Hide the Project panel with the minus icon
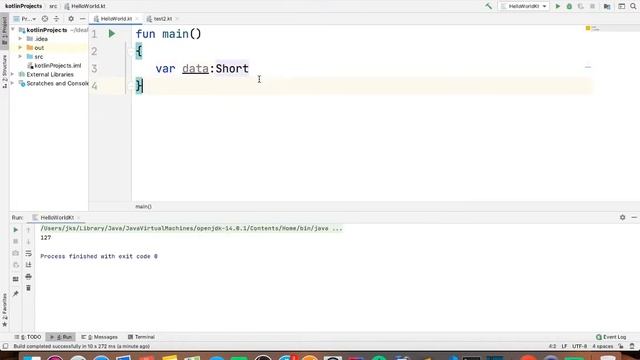This screenshot has height=360, width=640. point(82,19)
